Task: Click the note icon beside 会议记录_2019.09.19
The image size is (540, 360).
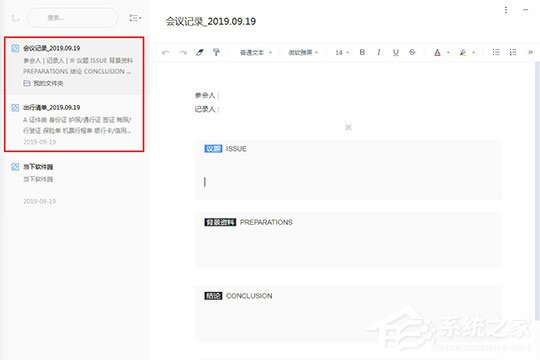Action: pyautogui.click(x=15, y=48)
